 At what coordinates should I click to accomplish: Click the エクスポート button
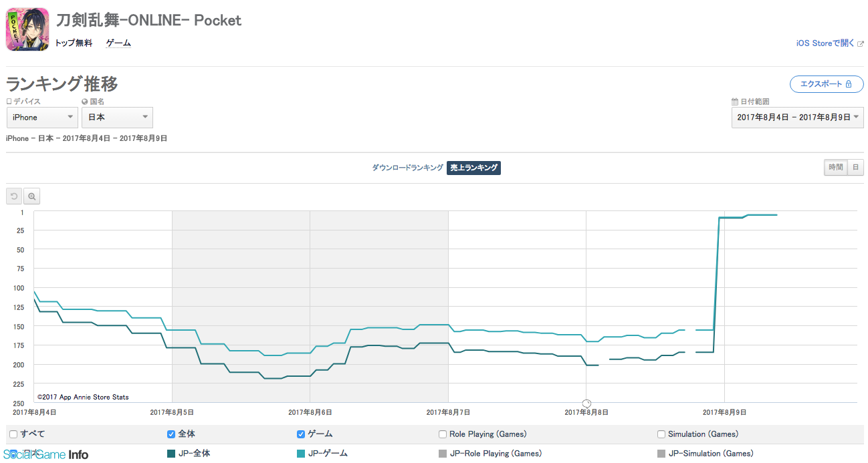tap(827, 84)
